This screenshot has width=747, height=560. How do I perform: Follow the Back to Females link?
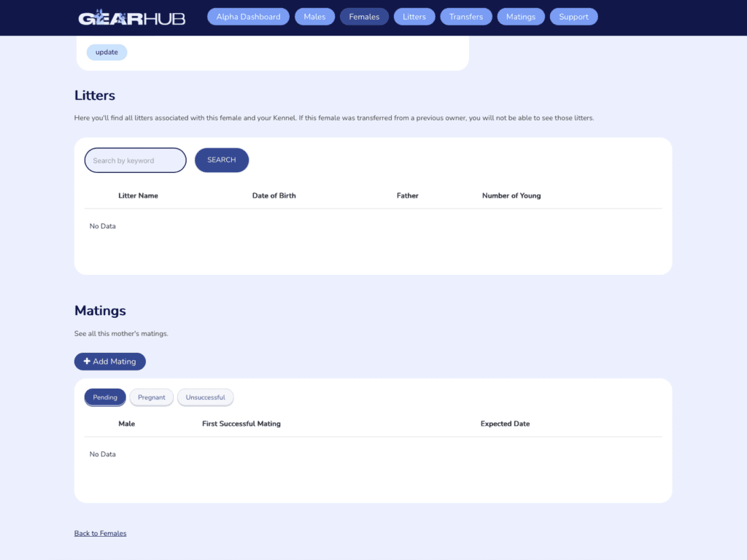(100, 533)
